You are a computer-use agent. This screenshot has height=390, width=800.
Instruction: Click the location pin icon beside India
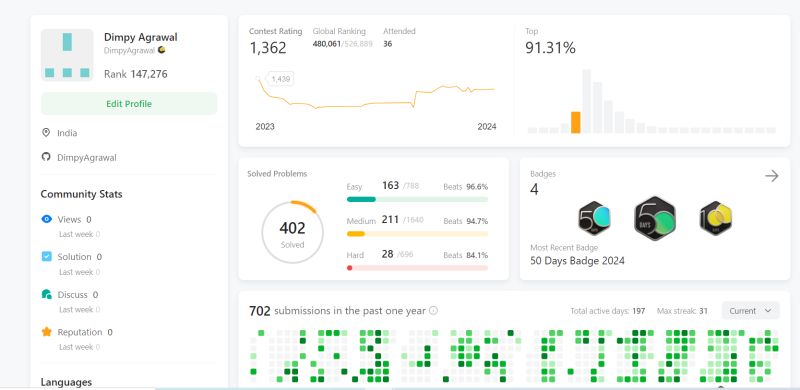tap(46, 133)
